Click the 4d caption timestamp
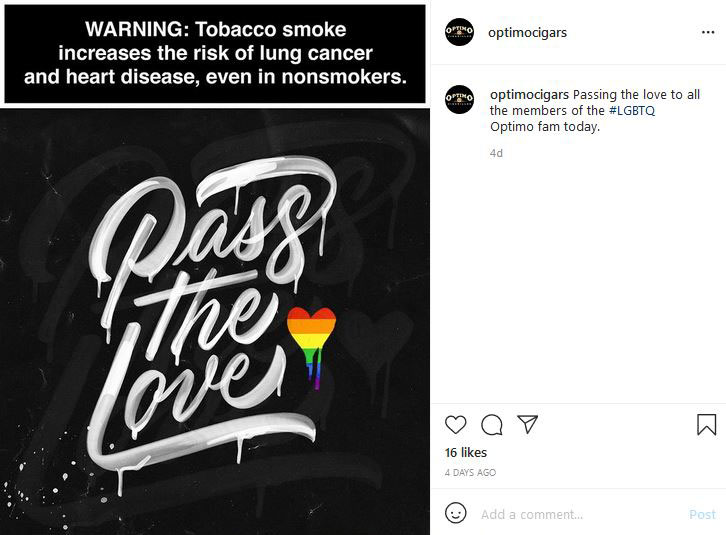 496,153
